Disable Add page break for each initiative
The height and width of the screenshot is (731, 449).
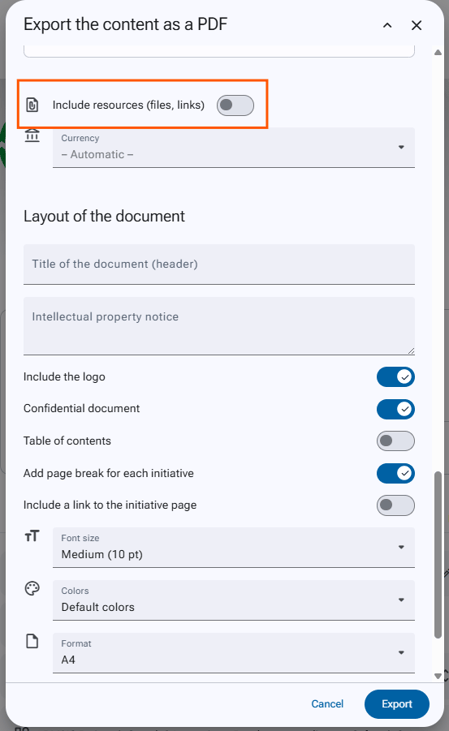point(395,473)
